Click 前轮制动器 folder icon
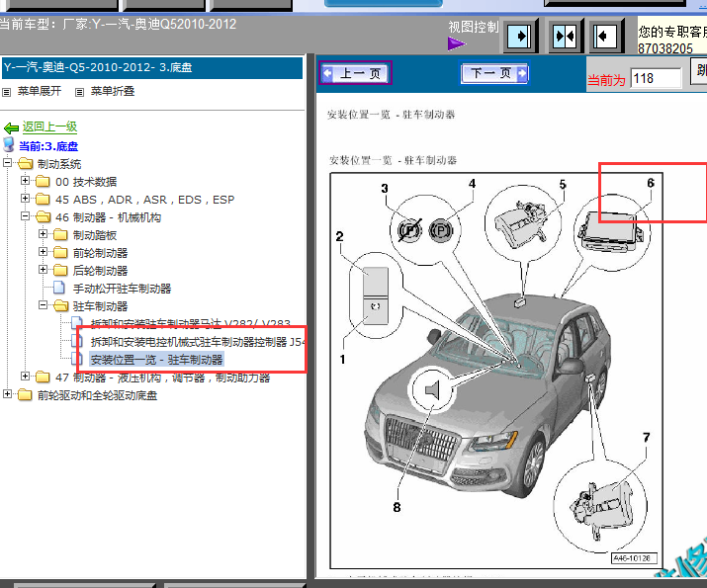The width and height of the screenshot is (707, 588). [x=60, y=252]
